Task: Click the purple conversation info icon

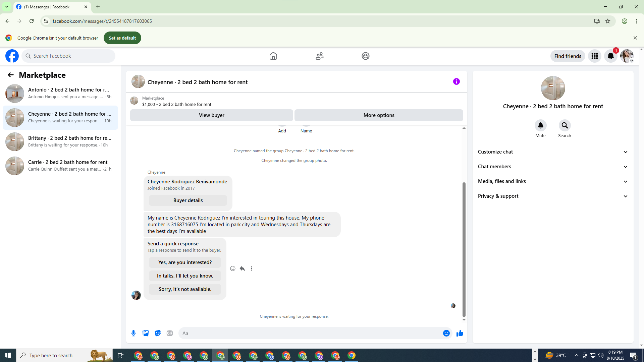Action: [x=456, y=81]
